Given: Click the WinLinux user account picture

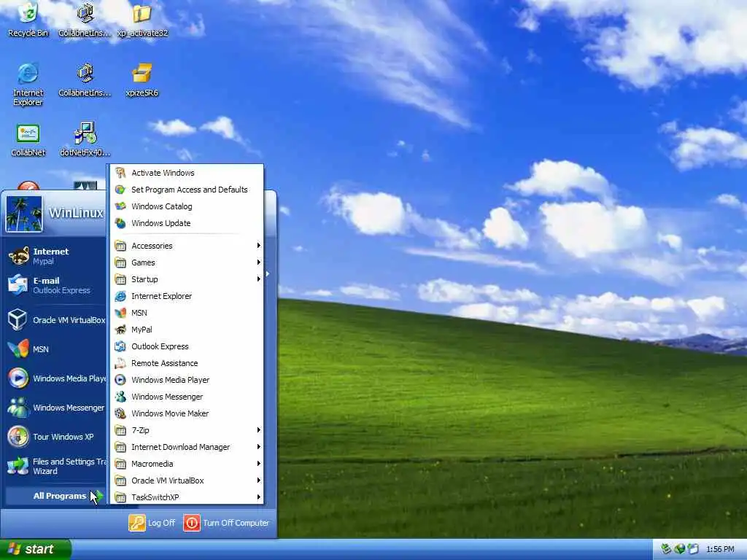Looking at the screenshot, I should pyautogui.click(x=24, y=214).
